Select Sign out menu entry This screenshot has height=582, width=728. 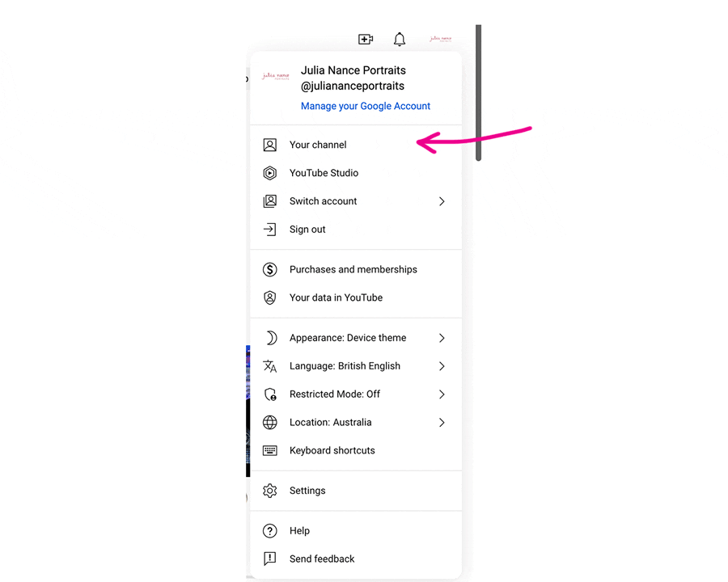click(356, 230)
